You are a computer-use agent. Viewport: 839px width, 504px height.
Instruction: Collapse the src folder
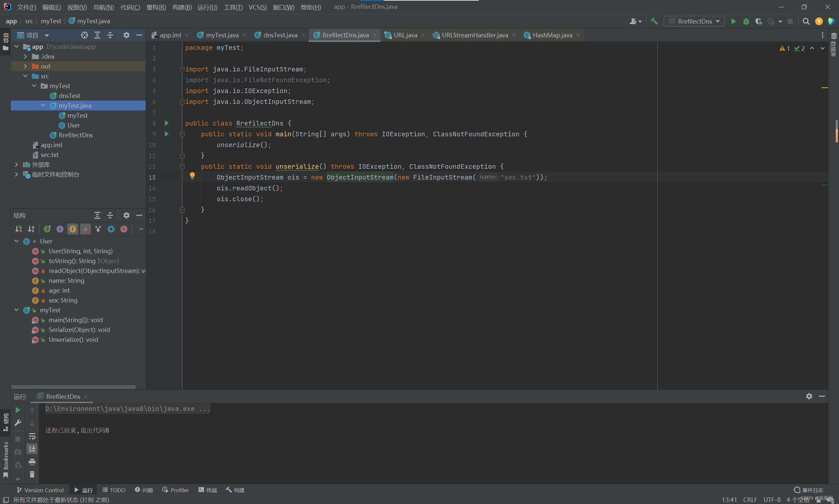pos(25,76)
